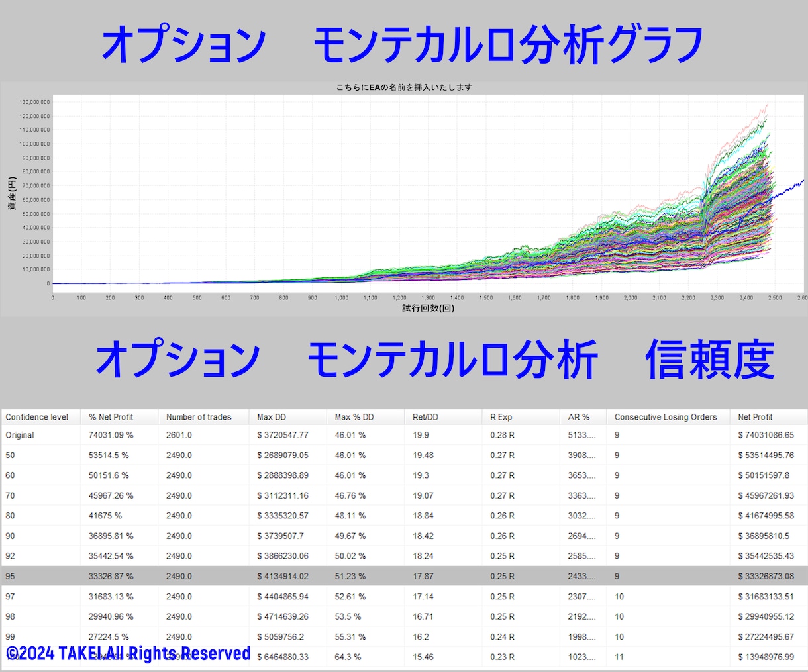Click the Consecutive Losing Orders column header

tap(668, 417)
